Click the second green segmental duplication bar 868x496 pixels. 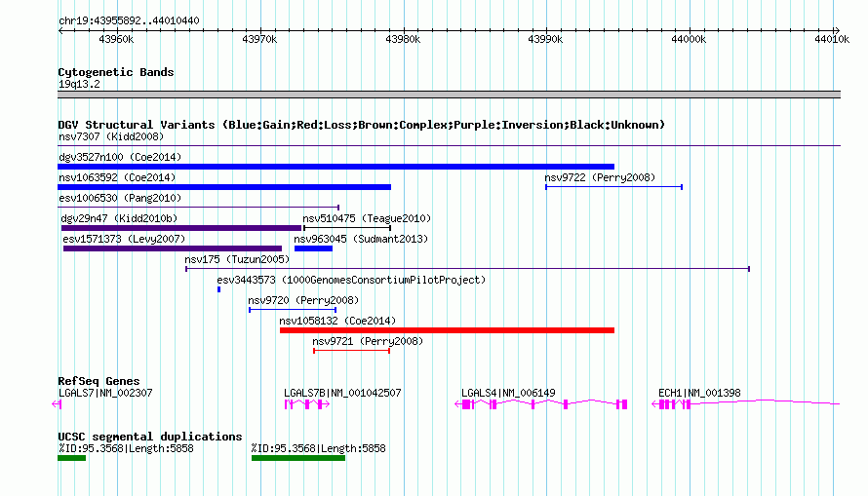pyautogui.click(x=298, y=458)
